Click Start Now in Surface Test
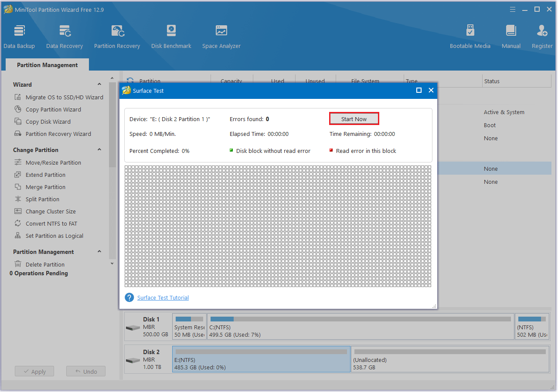The height and width of the screenshot is (392, 558). [x=354, y=119]
